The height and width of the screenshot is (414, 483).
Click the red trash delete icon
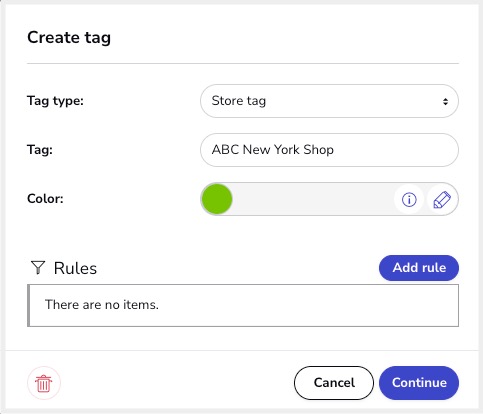(x=44, y=383)
